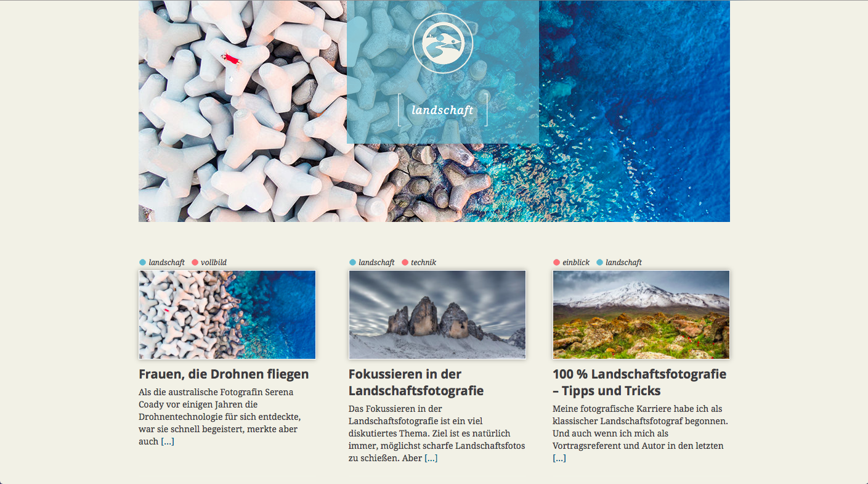Open the tetrapod breakwater article thumbnail

[227, 314]
